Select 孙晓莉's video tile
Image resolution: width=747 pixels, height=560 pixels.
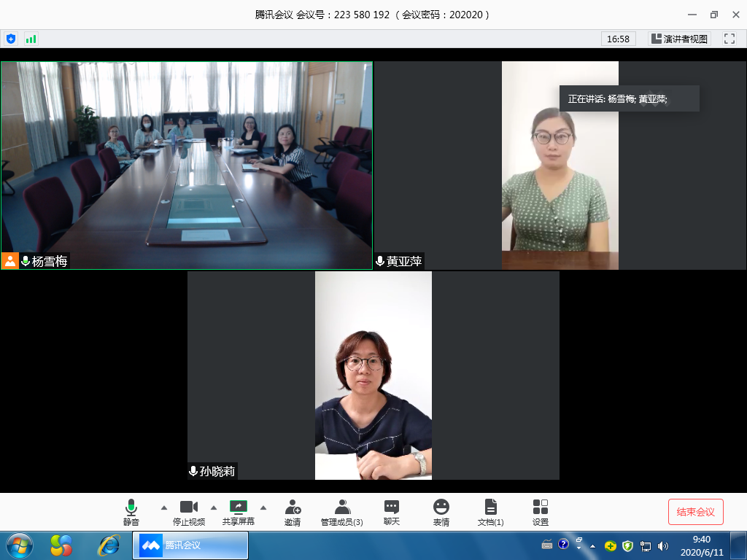373,374
